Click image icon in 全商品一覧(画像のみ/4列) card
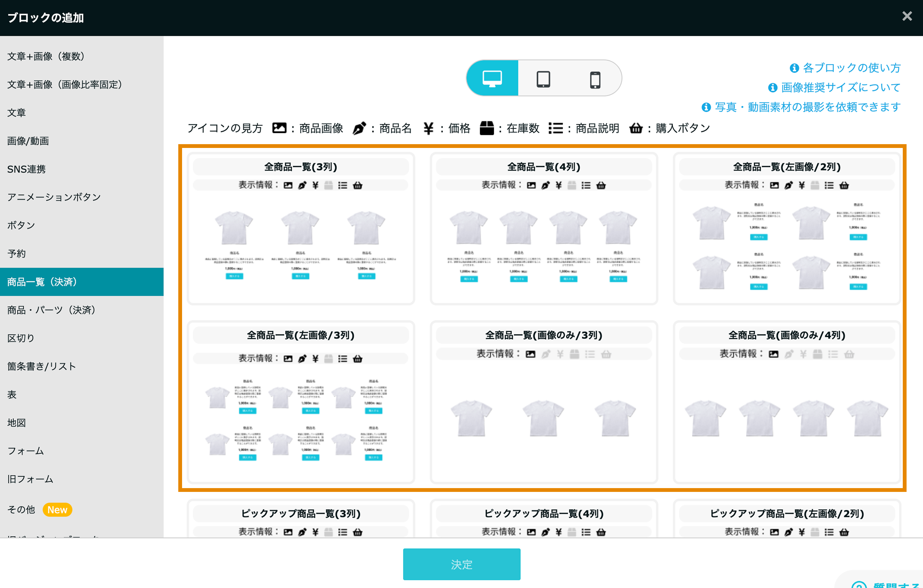 pyautogui.click(x=773, y=354)
